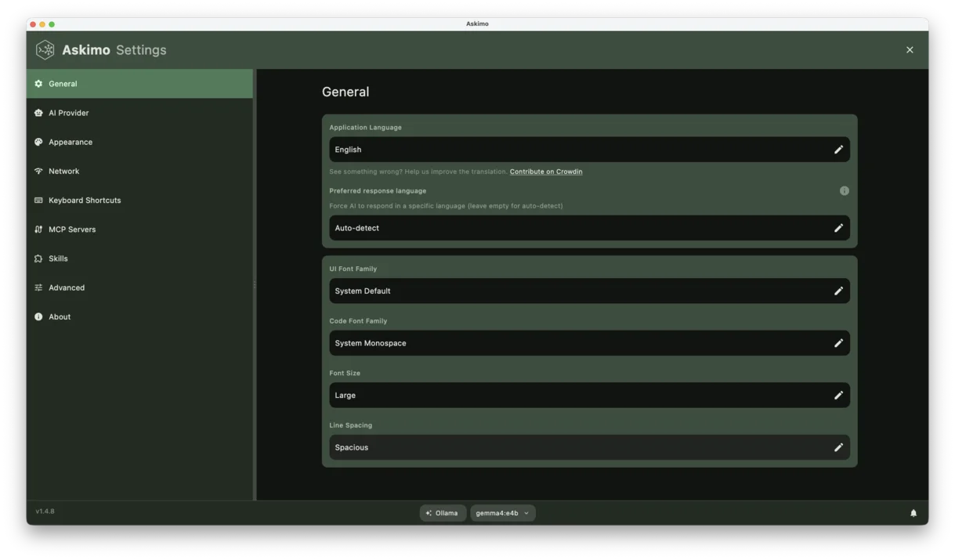Open the System Default UI font selector
Image resolution: width=955 pixels, height=560 pixels.
tap(589, 291)
